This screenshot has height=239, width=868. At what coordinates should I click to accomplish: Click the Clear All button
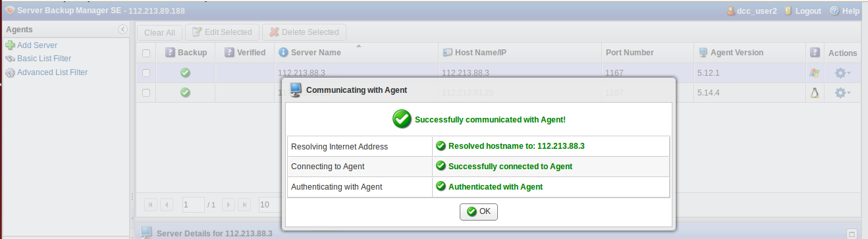(159, 32)
